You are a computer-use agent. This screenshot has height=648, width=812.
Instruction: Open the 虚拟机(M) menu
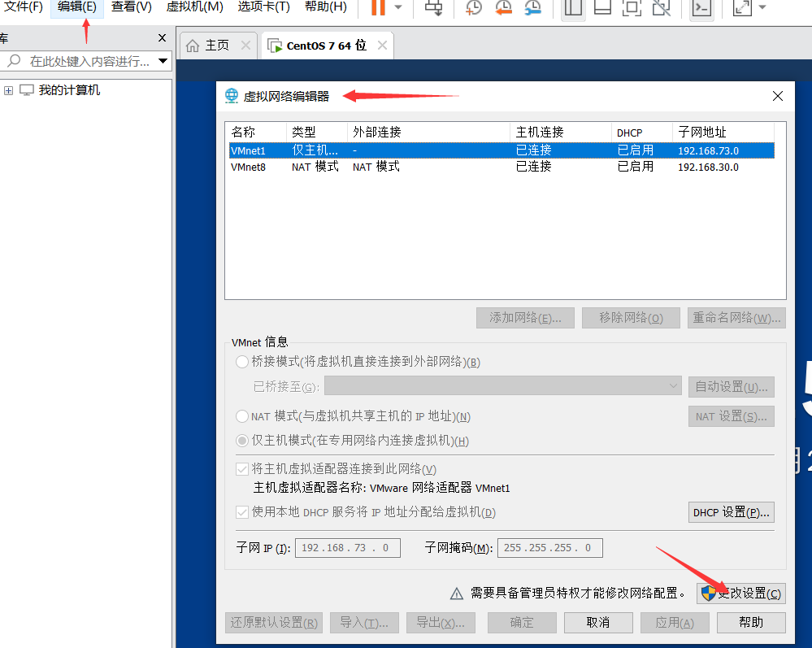pyautogui.click(x=195, y=7)
